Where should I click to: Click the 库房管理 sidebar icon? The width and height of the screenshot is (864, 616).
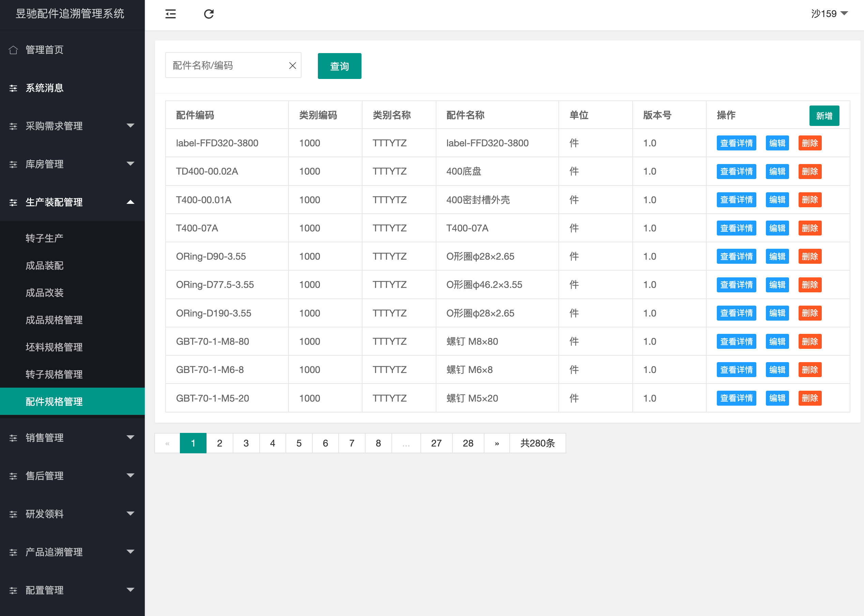click(13, 164)
